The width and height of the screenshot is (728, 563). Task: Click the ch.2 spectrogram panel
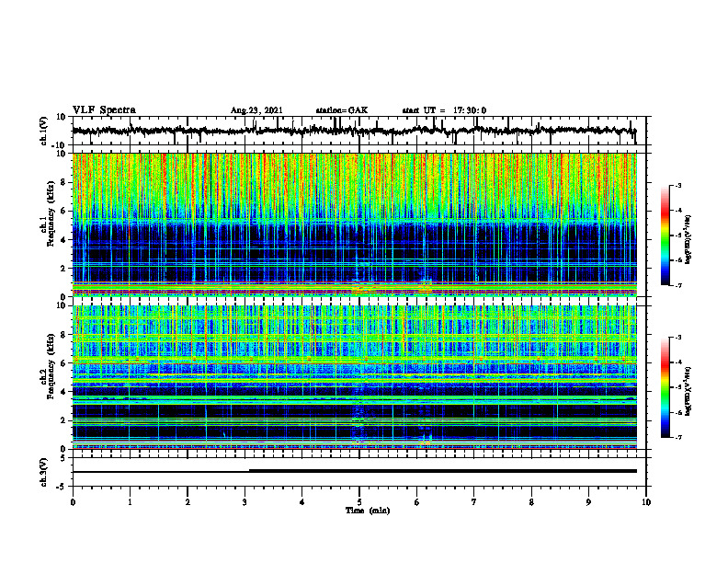[355, 377]
